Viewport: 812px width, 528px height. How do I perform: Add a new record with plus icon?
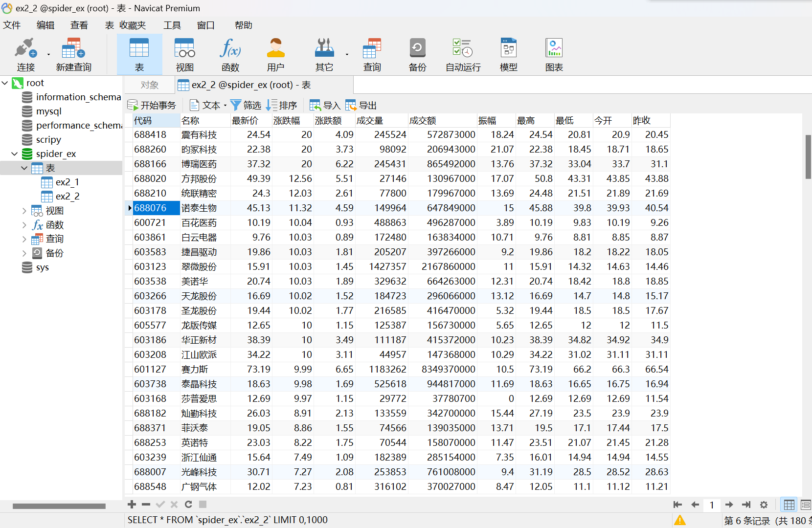(x=132, y=504)
